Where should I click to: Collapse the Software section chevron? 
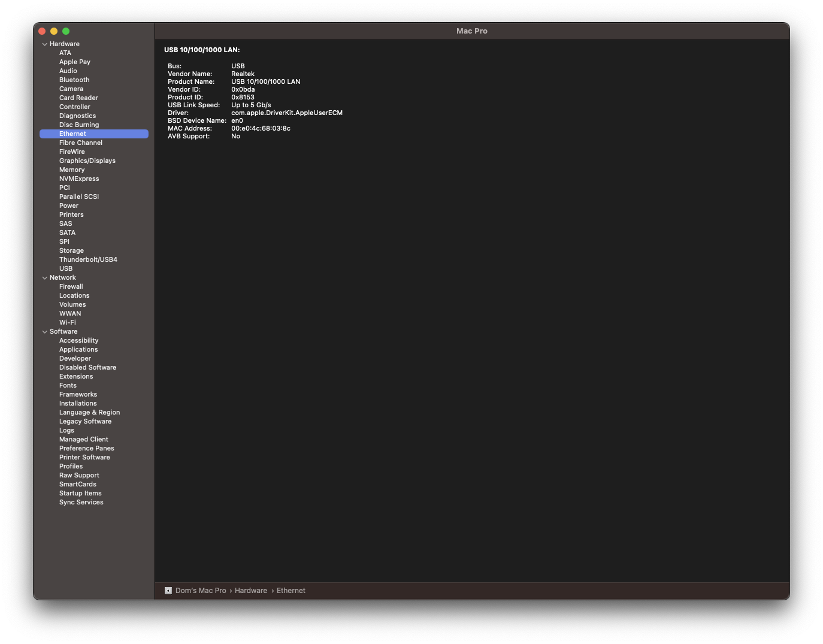pos(44,332)
